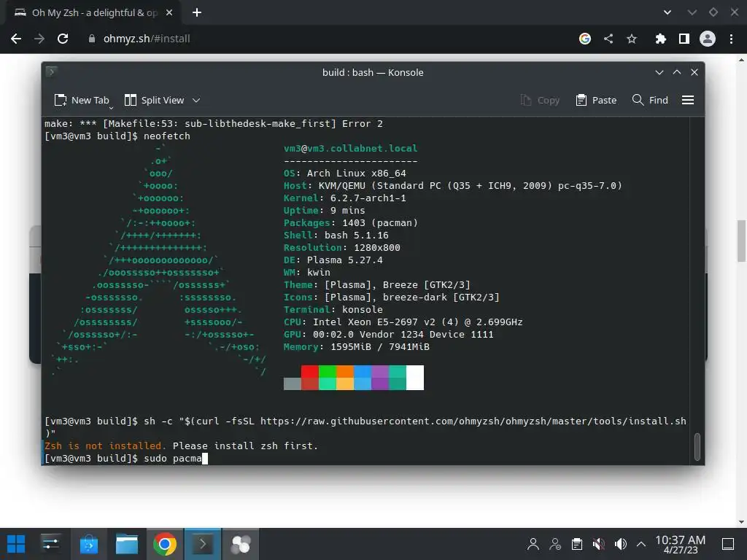Viewport: 747px width, 560px height.
Task: Click the Split View toolbar button
Action: click(154, 100)
